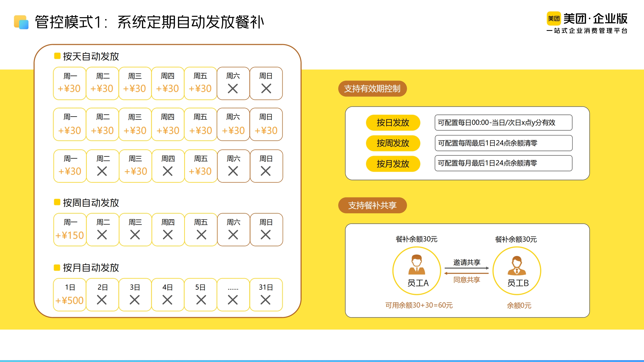Click the heading 按月自动发放
This screenshot has width=644, height=362.
coord(91,268)
